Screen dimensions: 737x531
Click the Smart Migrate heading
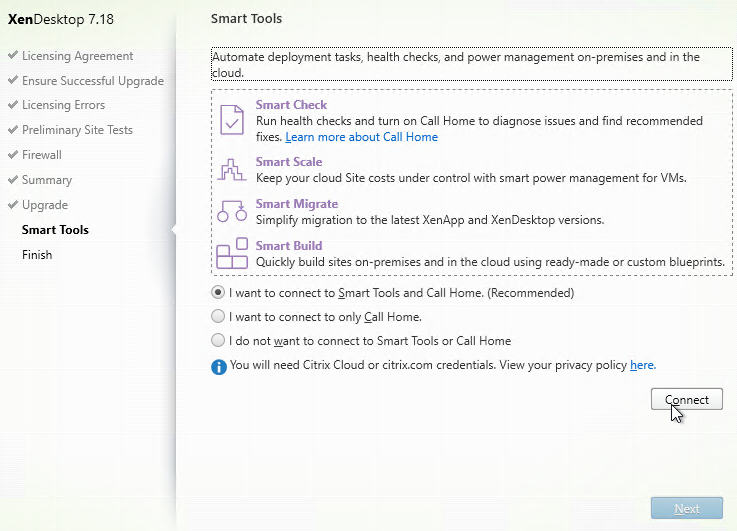tap(297, 204)
